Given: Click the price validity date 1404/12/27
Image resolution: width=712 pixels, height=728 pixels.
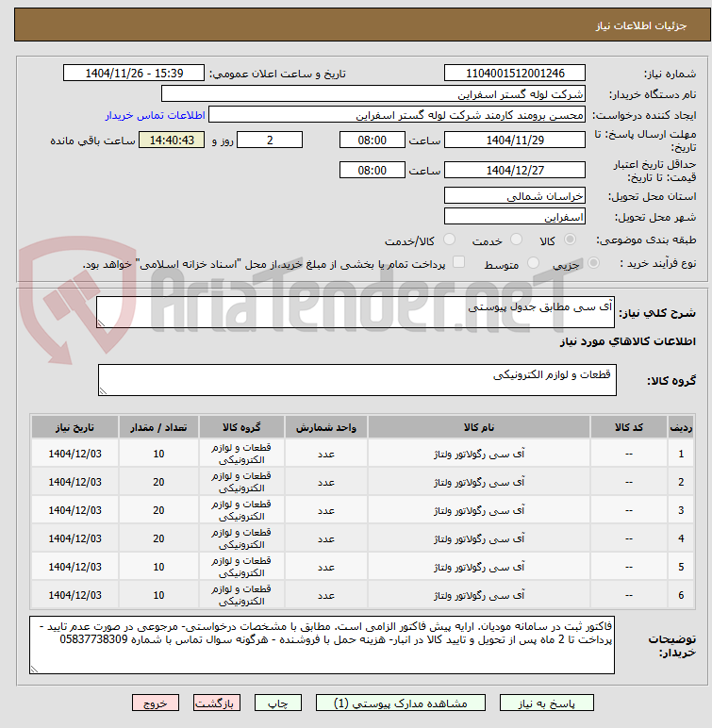Looking at the screenshot, I should (515, 170).
